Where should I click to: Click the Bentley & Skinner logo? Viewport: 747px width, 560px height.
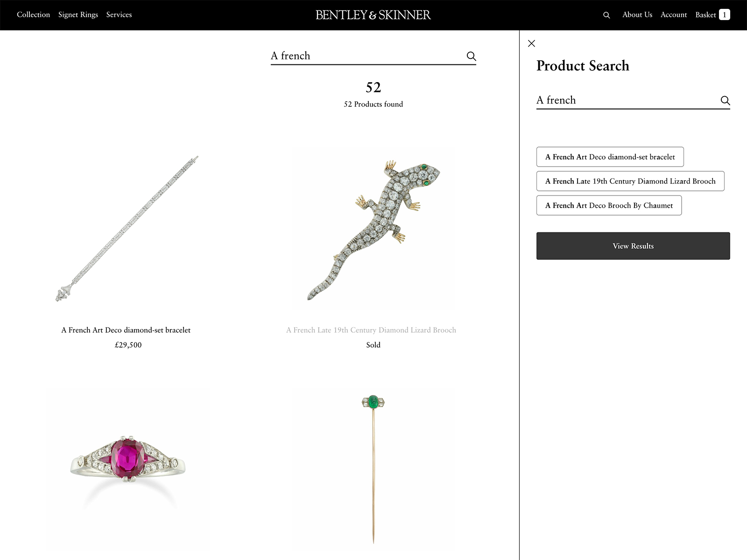click(373, 14)
